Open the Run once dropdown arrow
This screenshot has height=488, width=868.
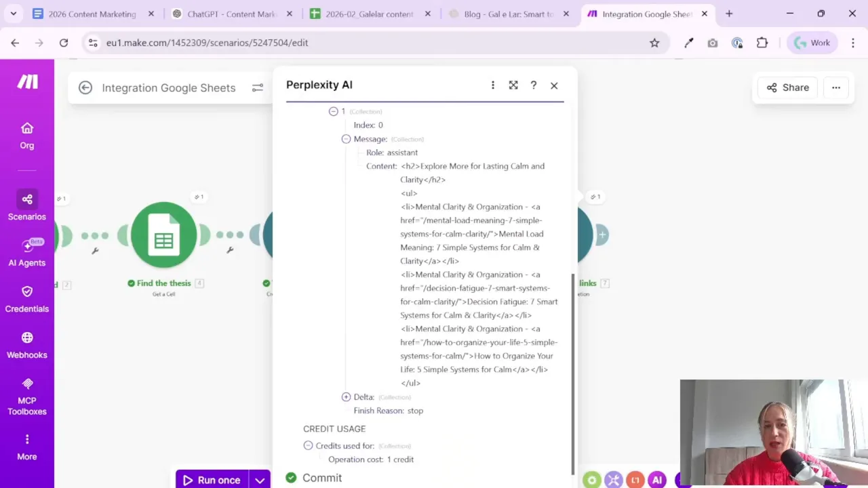coord(260,480)
